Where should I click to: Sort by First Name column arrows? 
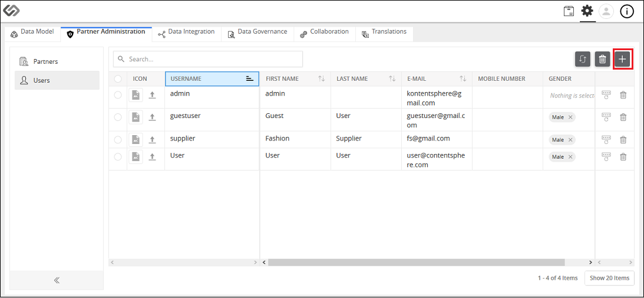[322, 78]
